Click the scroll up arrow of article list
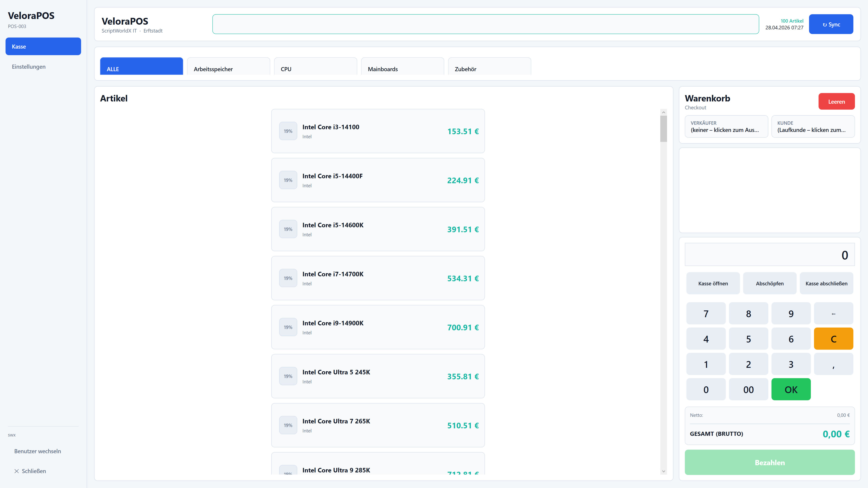 (x=663, y=112)
